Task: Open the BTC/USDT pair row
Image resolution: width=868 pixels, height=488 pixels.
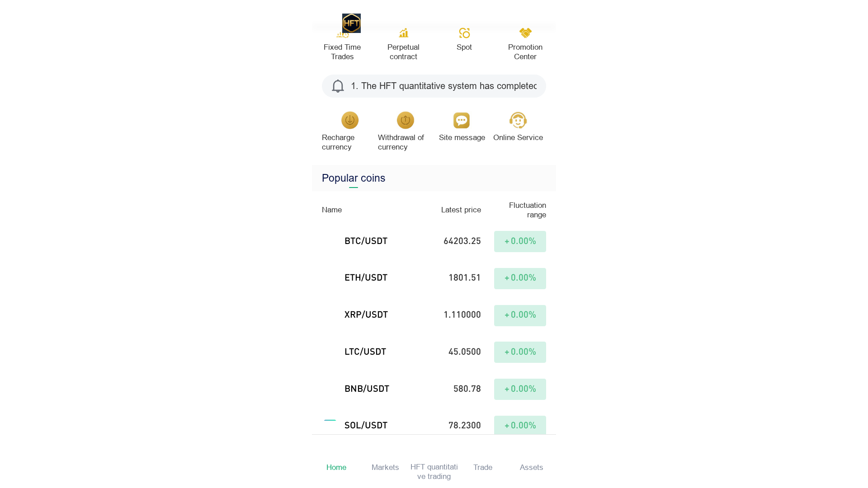Action: pos(434,241)
